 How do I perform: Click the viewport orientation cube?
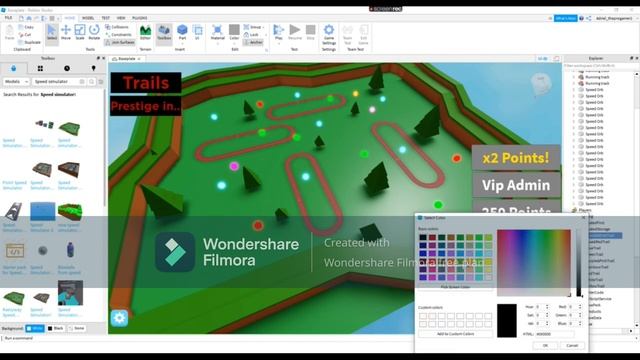pyautogui.click(x=541, y=83)
